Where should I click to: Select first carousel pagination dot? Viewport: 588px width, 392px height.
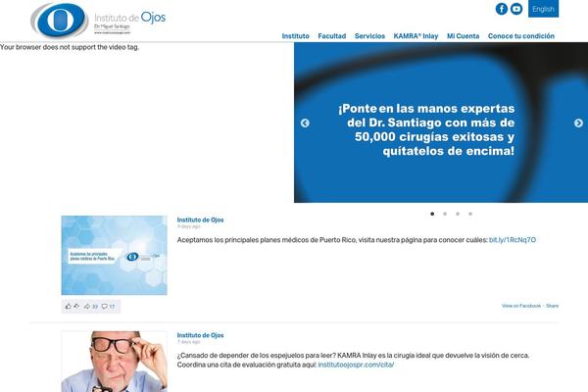click(x=432, y=214)
